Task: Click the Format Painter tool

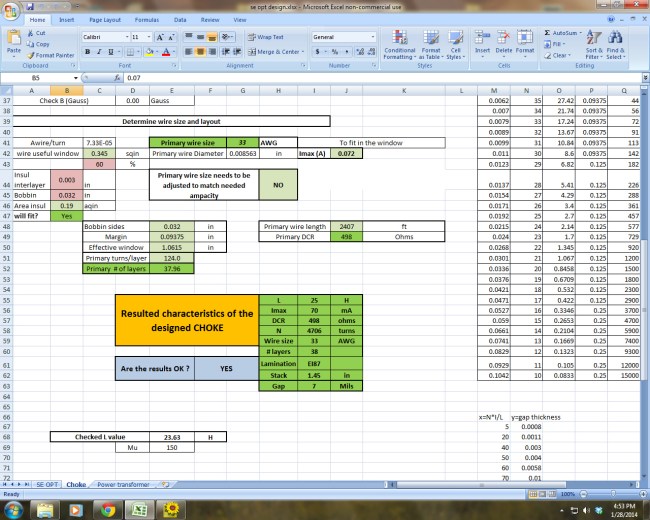Action: pyautogui.click(x=50, y=55)
